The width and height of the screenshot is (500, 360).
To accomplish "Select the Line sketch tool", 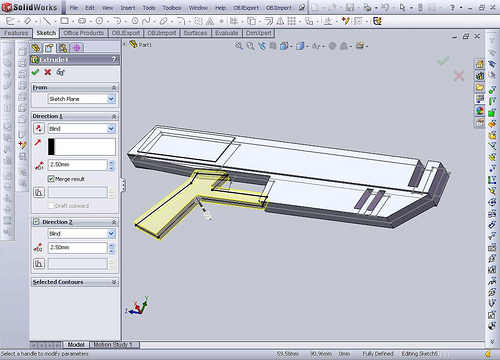I will click(x=46, y=21).
